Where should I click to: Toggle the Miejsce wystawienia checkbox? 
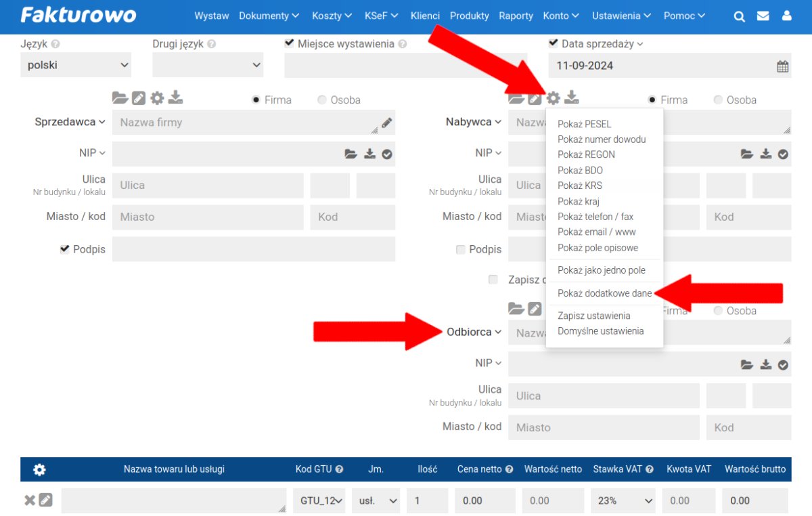(x=290, y=43)
